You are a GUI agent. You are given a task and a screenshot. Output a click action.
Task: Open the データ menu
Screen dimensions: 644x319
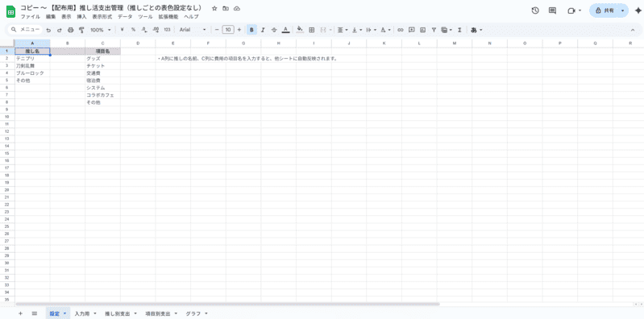point(125,17)
